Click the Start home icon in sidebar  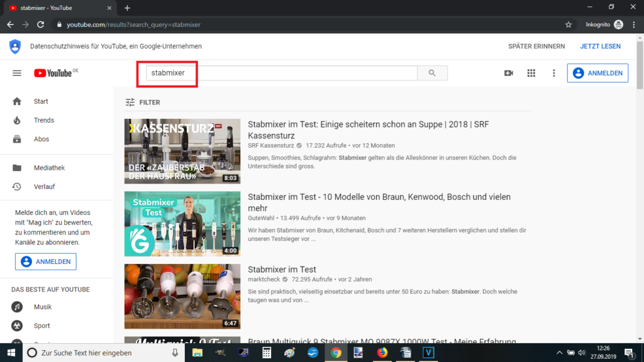(x=17, y=101)
